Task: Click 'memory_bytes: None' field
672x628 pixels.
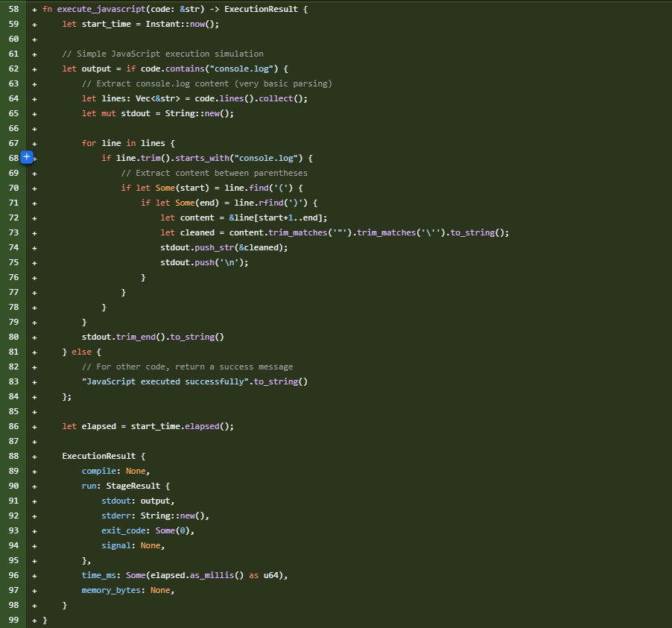Action: pos(128,590)
